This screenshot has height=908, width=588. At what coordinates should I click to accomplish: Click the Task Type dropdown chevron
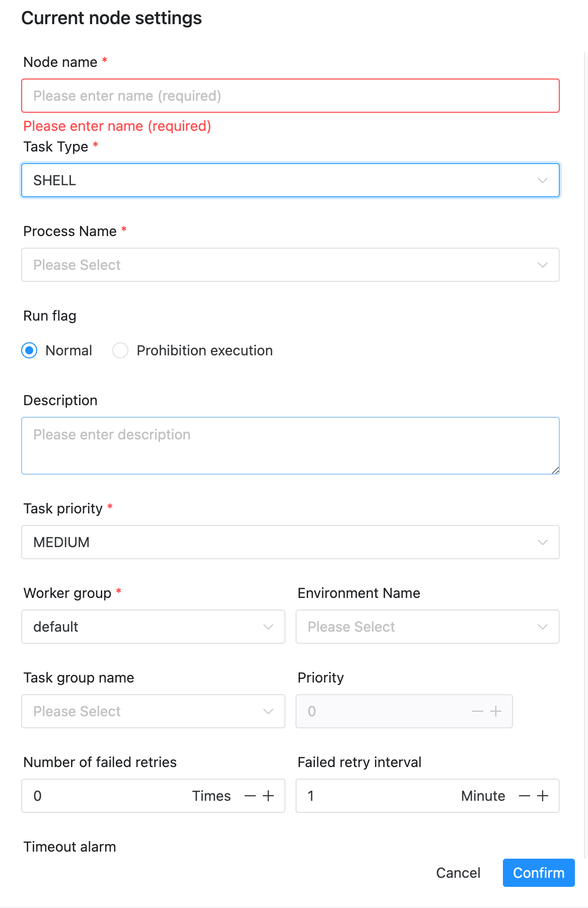pyautogui.click(x=543, y=180)
